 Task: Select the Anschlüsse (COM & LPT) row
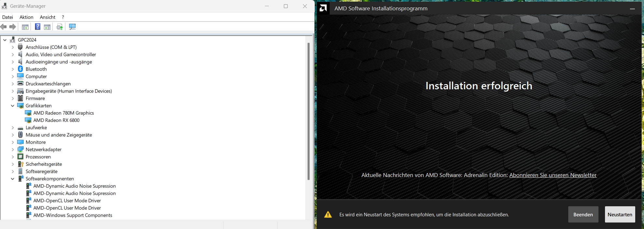51,47
